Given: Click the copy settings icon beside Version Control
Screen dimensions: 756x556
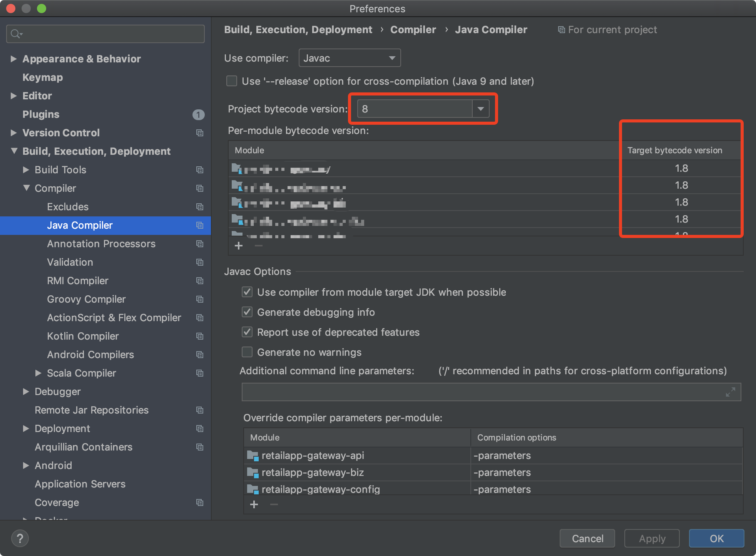Looking at the screenshot, I should click(x=200, y=133).
